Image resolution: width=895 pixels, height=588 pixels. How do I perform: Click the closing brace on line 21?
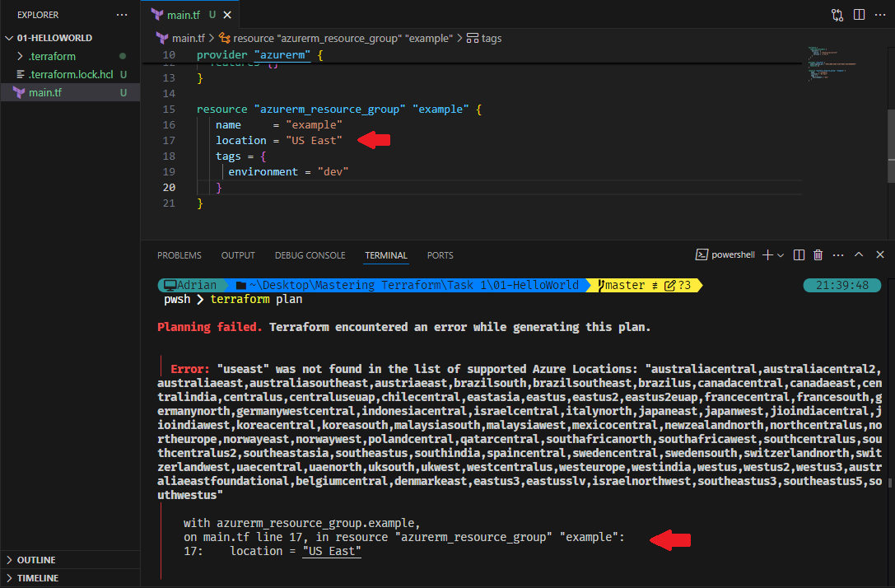pos(200,203)
